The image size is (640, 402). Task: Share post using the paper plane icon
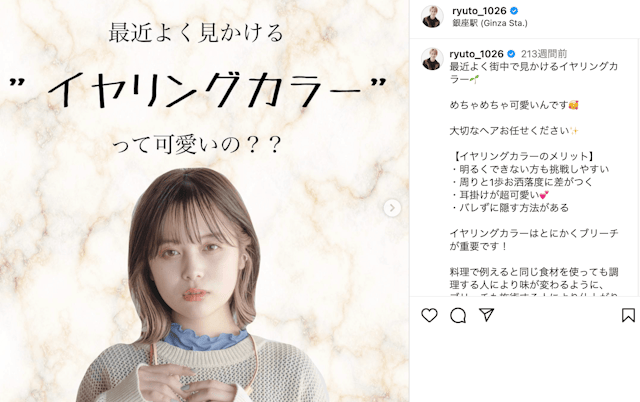tap(487, 315)
